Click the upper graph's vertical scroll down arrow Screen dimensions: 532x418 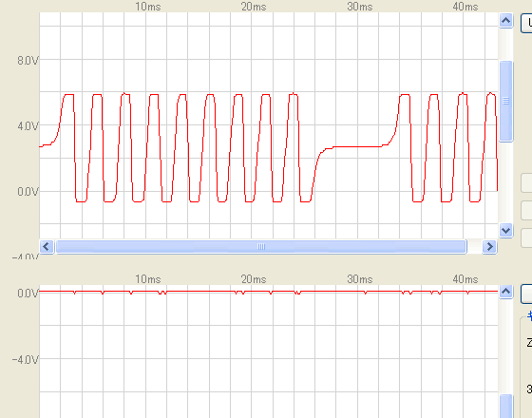(505, 231)
